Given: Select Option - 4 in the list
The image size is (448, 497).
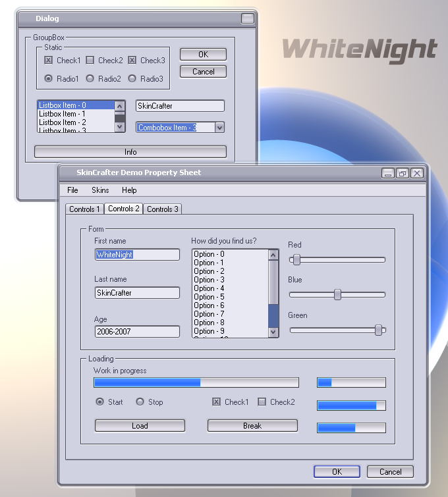Looking at the screenshot, I should click(231, 288).
